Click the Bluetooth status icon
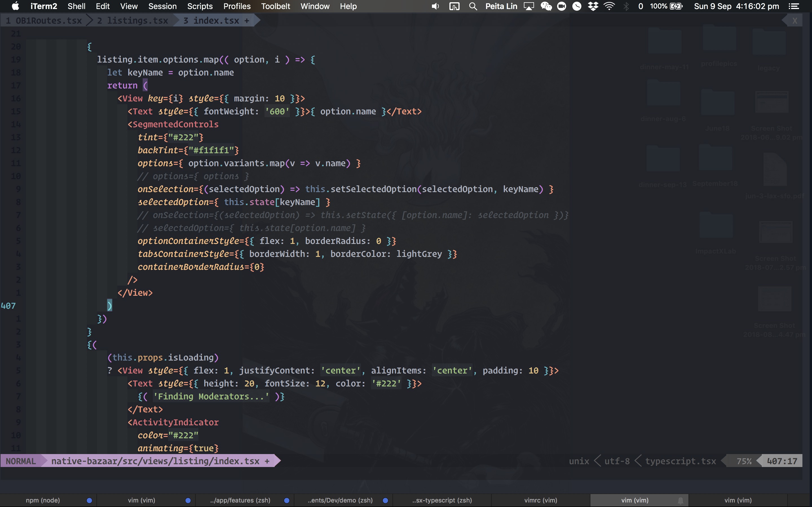The image size is (812, 507). point(626,6)
